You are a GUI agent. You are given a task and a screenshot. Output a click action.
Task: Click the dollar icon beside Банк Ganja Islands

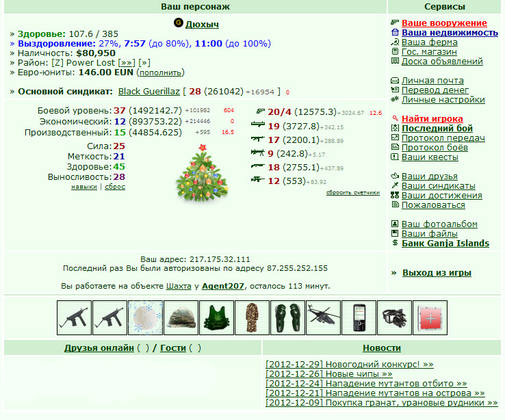pyautogui.click(x=396, y=243)
